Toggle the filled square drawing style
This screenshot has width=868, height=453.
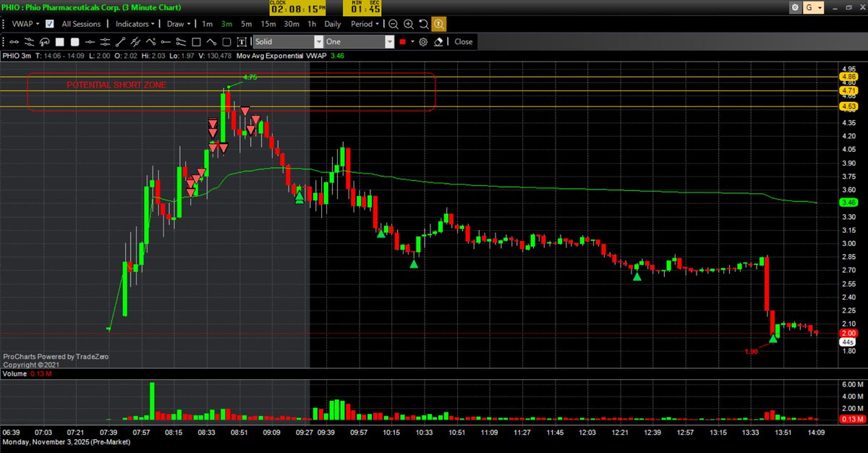(59, 42)
